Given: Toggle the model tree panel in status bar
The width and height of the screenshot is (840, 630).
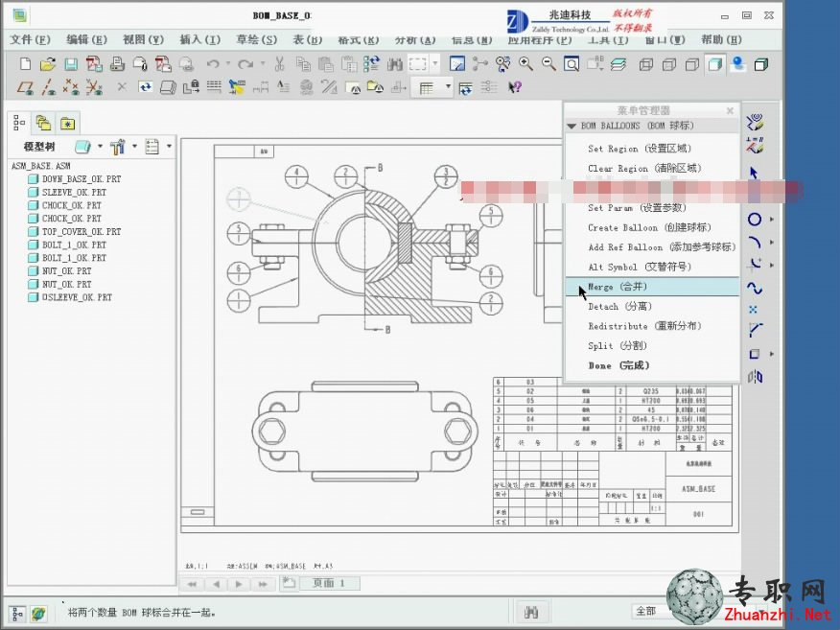Looking at the screenshot, I should [x=16, y=613].
